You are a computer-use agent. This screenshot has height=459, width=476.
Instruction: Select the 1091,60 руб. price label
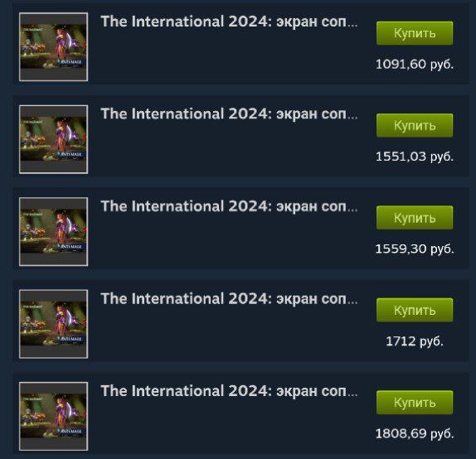point(415,65)
